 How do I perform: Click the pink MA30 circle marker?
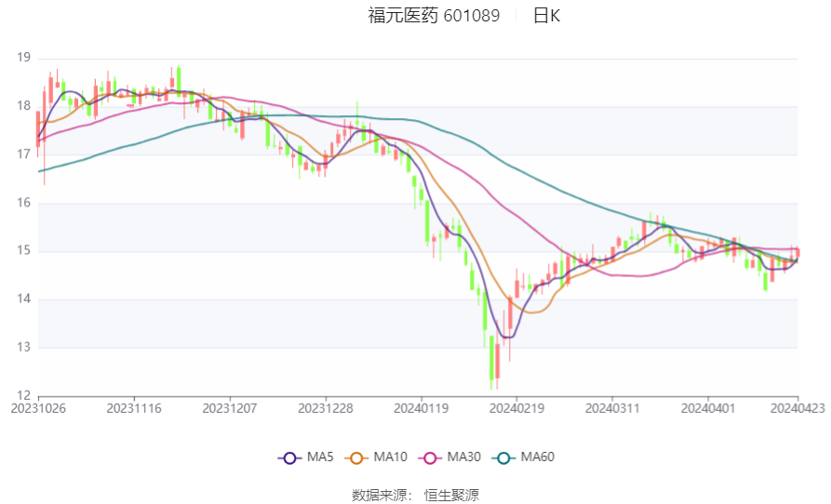429,458
